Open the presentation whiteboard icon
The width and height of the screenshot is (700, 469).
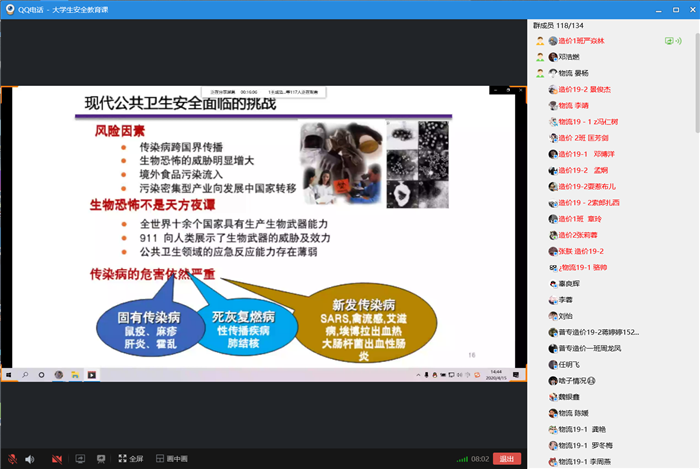(x=101, y=458)
